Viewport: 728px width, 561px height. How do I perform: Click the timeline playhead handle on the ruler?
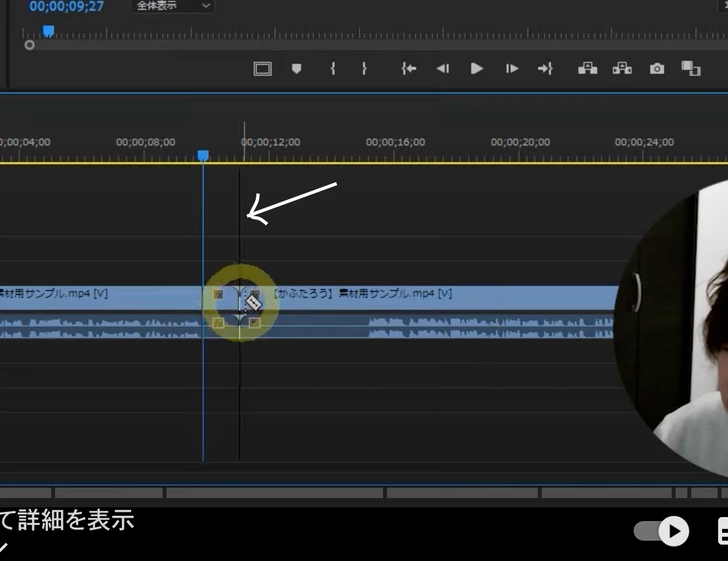(203, 155)
